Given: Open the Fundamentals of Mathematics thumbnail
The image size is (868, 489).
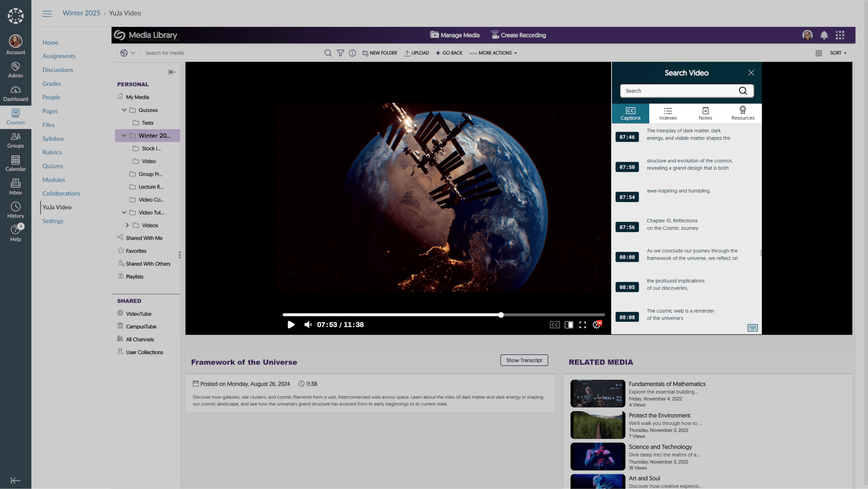Looking at the screenshot, I should tap(598, 393).
